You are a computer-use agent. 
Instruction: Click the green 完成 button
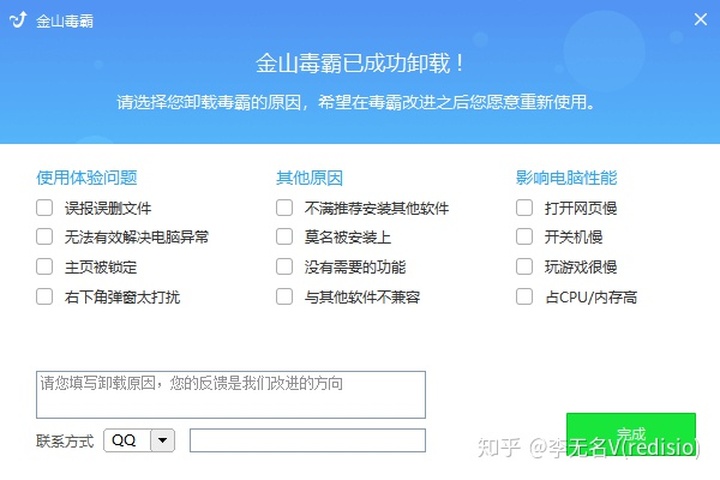[631, 435]
